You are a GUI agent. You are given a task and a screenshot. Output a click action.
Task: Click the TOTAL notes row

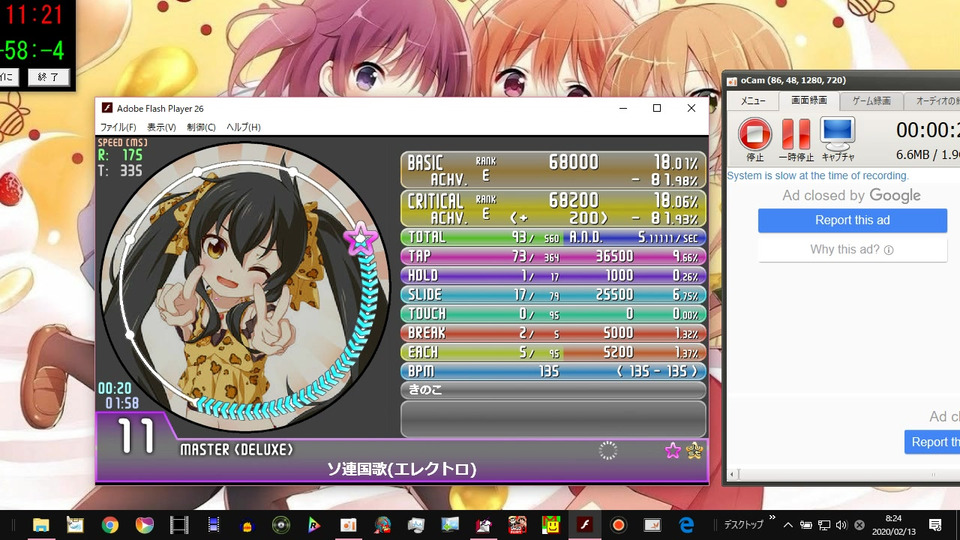coord(553,237)
